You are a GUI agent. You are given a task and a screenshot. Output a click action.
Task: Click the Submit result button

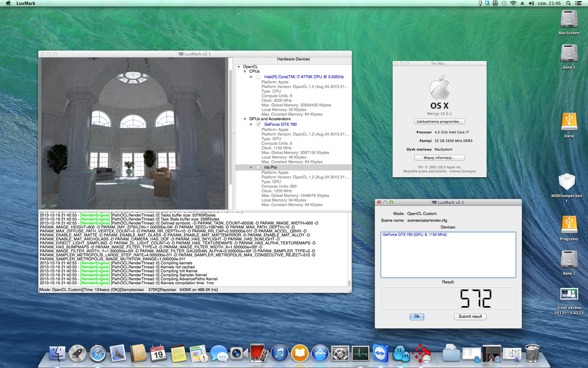coord(470,316)
